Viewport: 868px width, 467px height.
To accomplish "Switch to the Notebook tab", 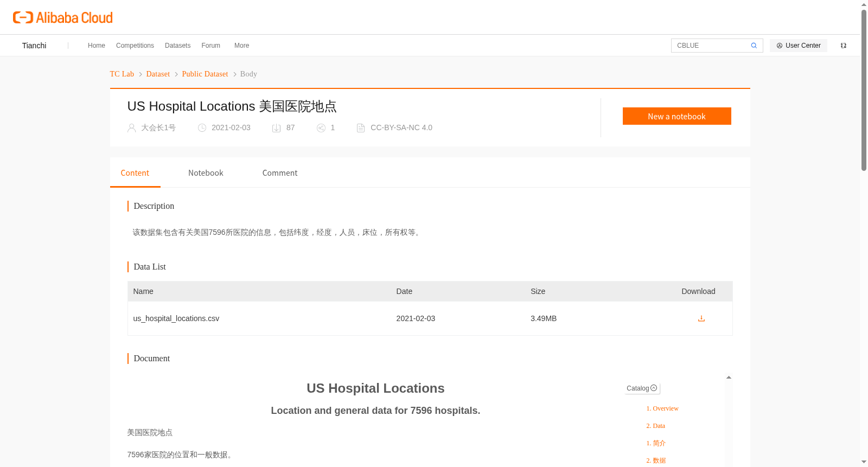I will click(206, 173).
